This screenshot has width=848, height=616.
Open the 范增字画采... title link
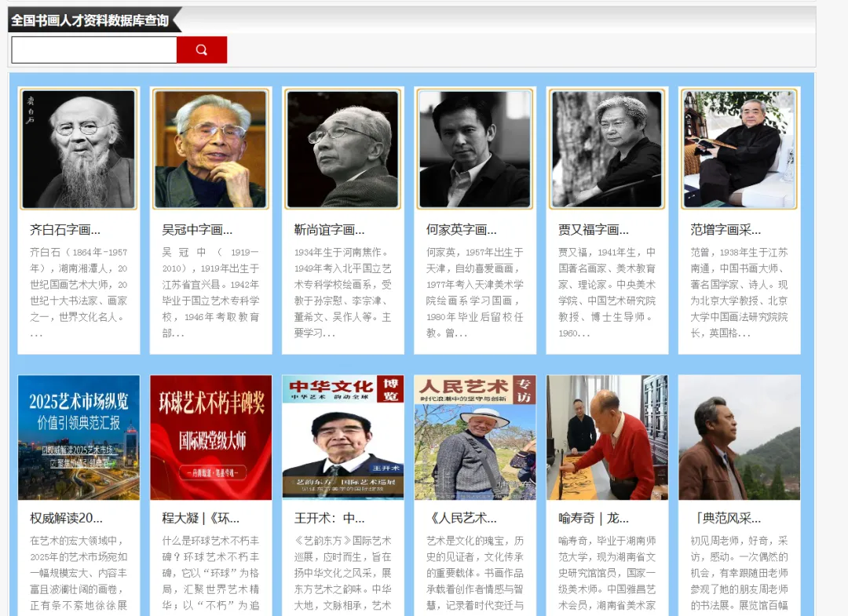[x=726, y=230]
